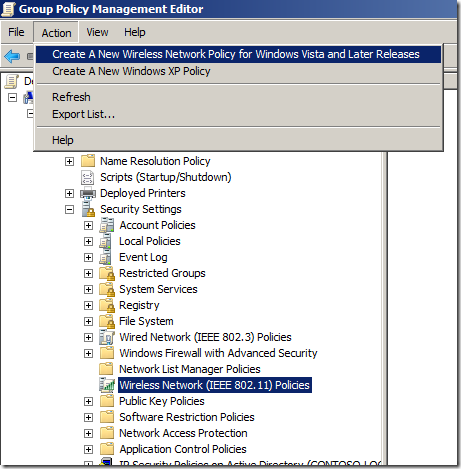Click the Group Policy Management Editor title icon

pyautogui.click(x=8, y=9)
